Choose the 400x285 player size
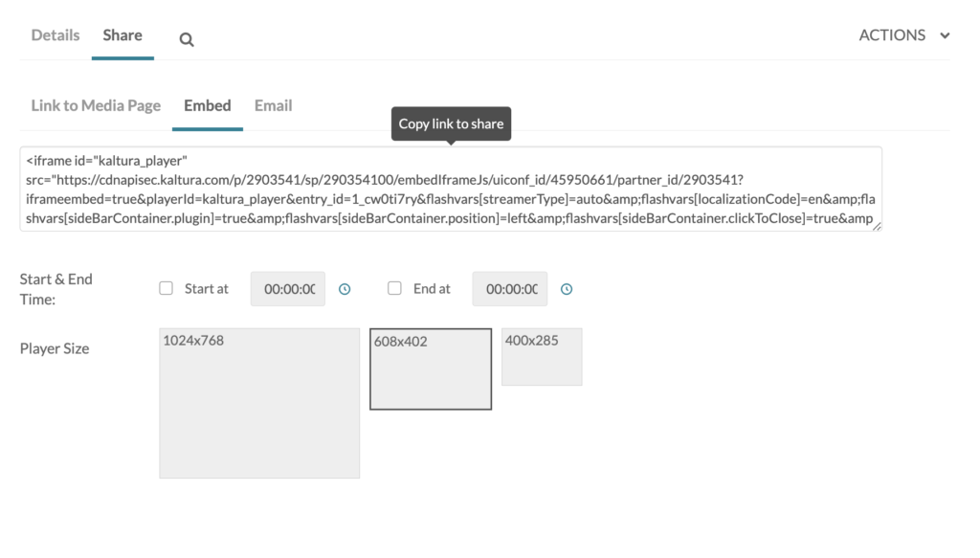The height and width of the screenshot is (558, 980). tap(542, 357)
